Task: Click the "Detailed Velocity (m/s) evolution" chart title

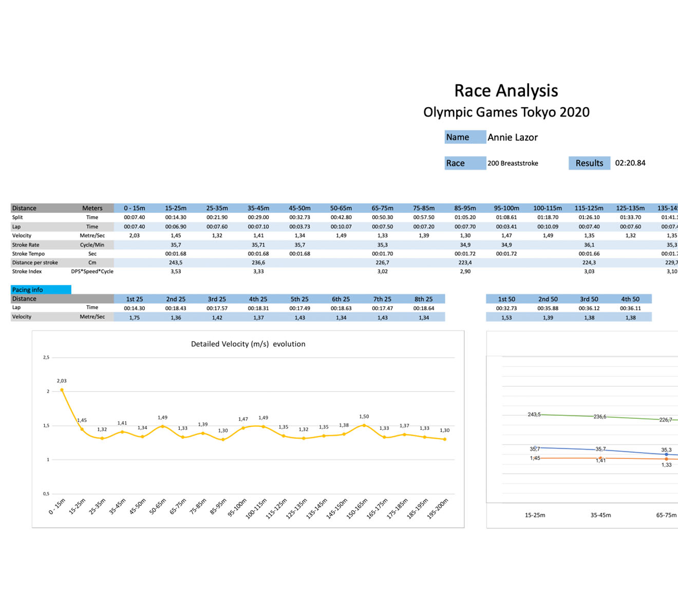Action: (x=248, y=344)
